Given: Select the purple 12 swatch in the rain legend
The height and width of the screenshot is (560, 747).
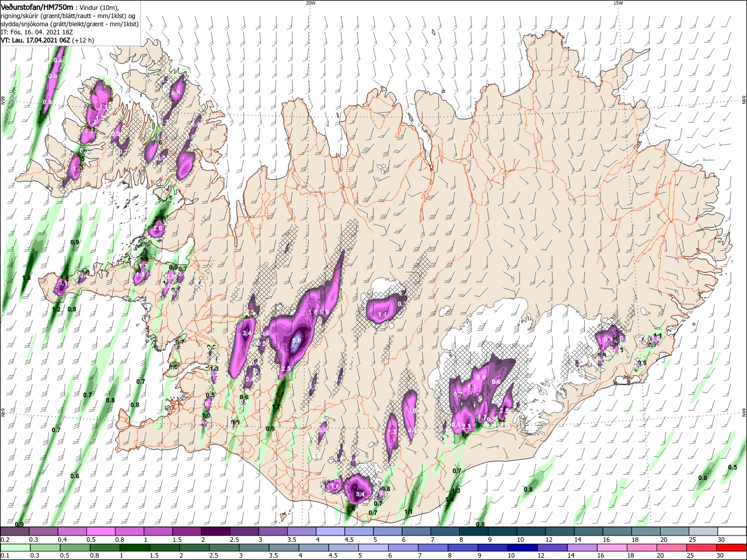Looking at the screenshot, I should pos(553,548).
